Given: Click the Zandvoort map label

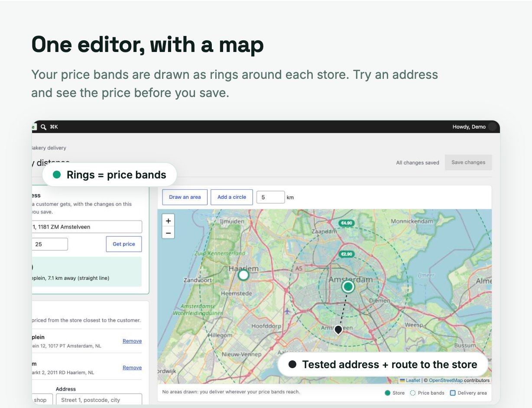Looking at the screenshot, I should click(198, 280).
